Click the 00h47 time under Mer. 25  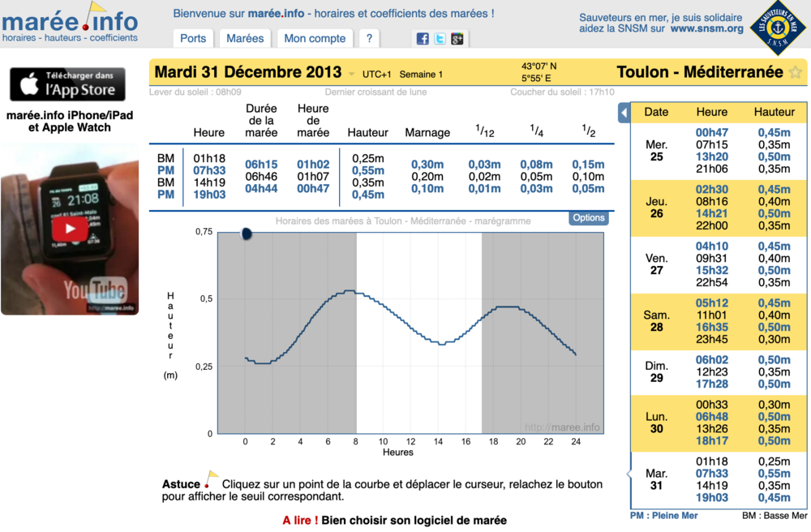712,133
